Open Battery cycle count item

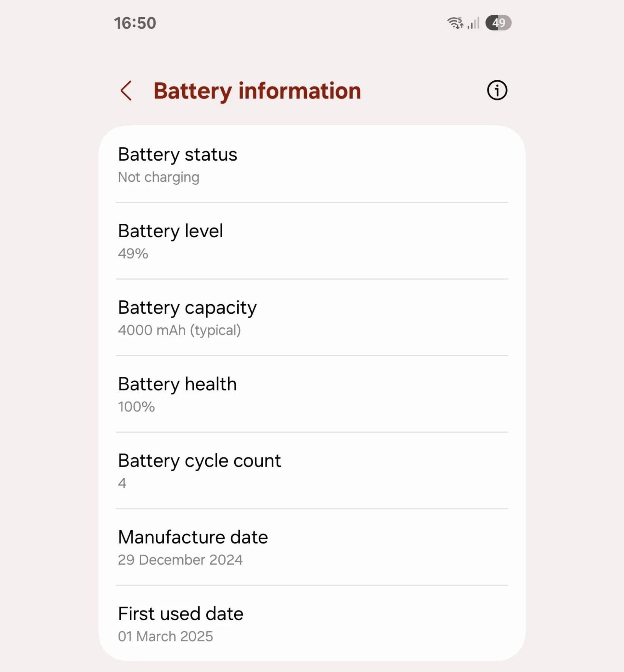tap(312, 471)
